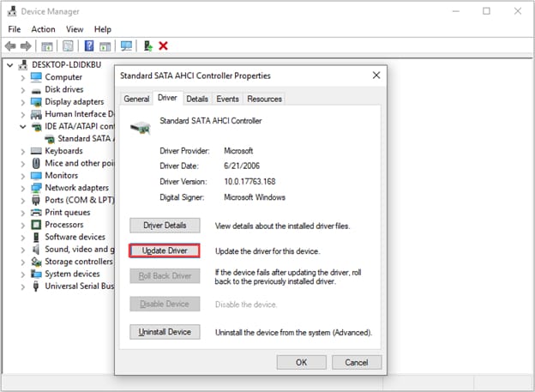Expand the Computer tree node
Viewport: 535px width, 392px height.
coord(23,78)
